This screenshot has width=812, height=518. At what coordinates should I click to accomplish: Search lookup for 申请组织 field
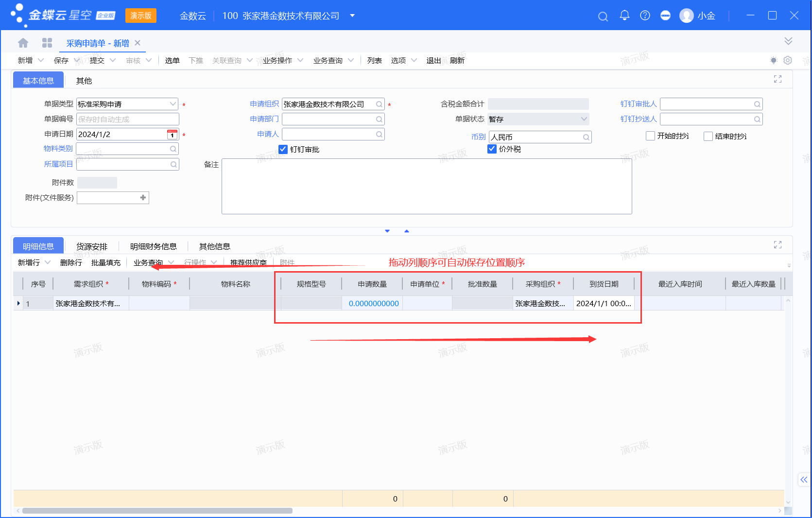(379, 104)
